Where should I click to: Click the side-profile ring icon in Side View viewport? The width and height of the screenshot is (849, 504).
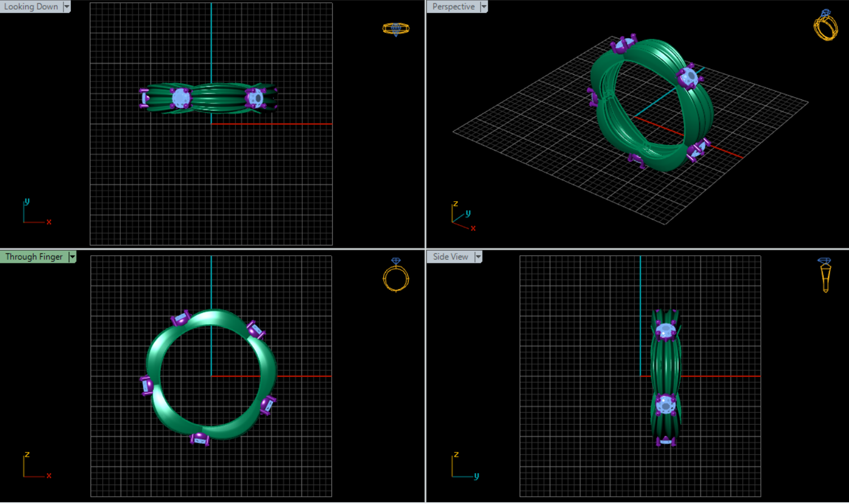pyautogui.click(x=825, y=274)
